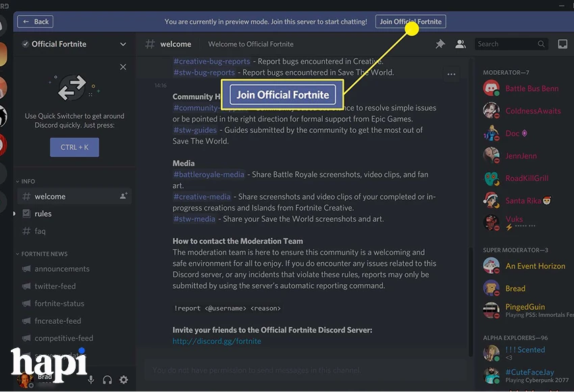Image resolution: width=574 pixels, height=392 pixels.
Task: Click the CTRL + K button
Action: pos(74,147)
